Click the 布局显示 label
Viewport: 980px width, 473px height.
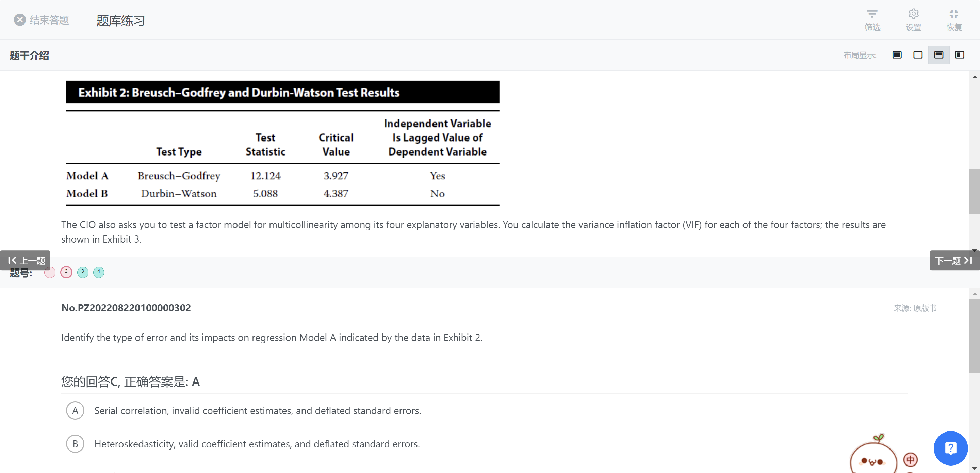coord(860,55)
